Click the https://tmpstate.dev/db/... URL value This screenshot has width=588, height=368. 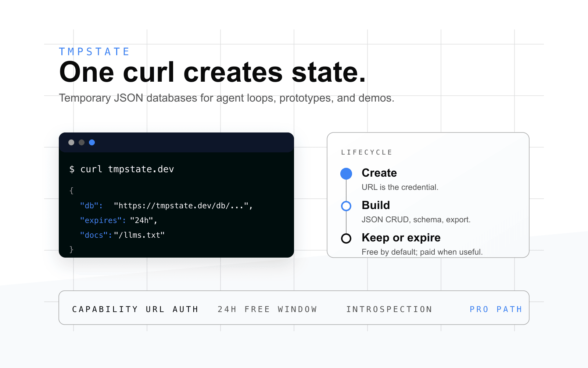click(183, 206)
